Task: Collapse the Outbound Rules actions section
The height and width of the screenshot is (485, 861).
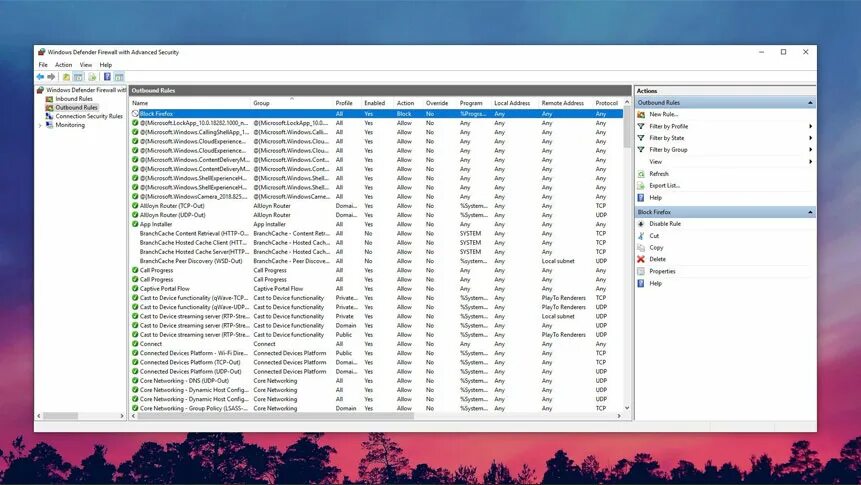Action: pyautogui.click(x=810, y=103)
